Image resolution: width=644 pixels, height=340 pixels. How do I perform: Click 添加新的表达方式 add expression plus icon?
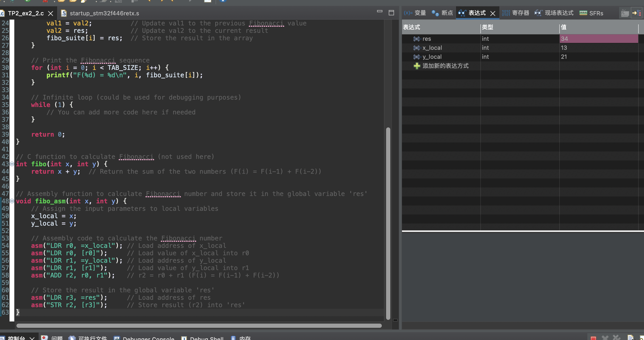click(x=417, y=66)
